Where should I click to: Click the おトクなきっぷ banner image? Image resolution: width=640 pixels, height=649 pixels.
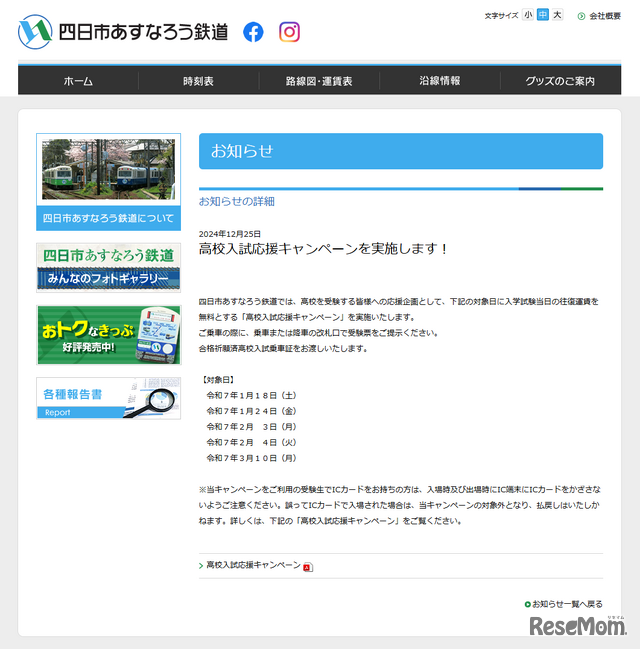pyautogui.click(x=108, y=335)
